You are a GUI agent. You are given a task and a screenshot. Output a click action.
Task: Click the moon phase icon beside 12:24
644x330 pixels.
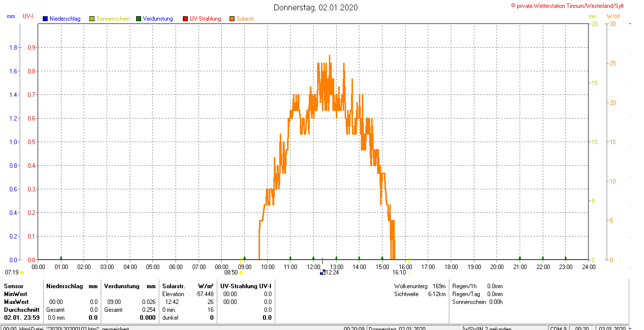click(x=322, y=272)
